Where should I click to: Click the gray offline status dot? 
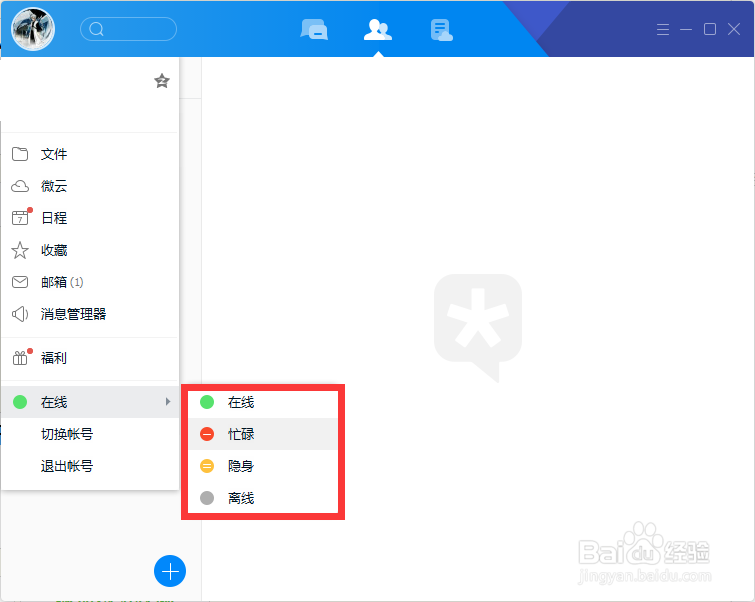tap(207, 498)
